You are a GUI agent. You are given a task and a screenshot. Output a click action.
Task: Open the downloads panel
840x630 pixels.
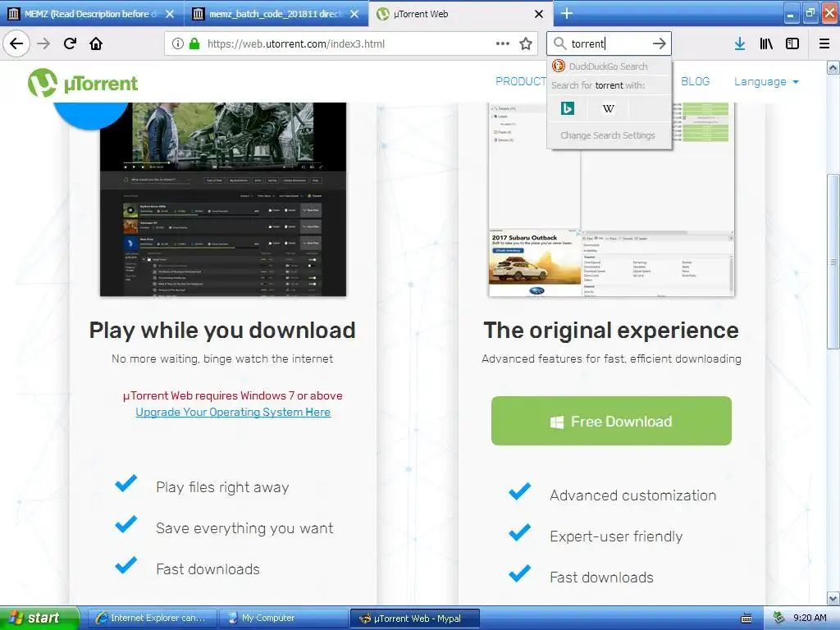coord(740,44)
